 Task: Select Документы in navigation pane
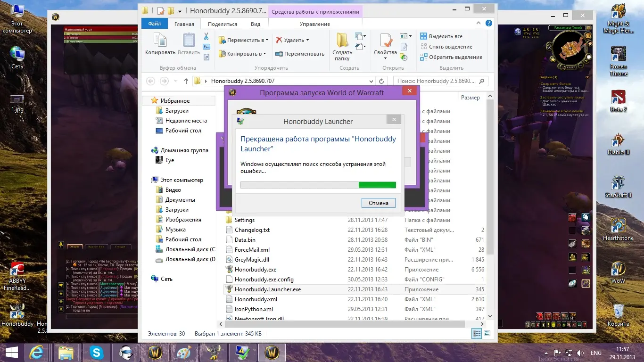(x=180, y=200)
